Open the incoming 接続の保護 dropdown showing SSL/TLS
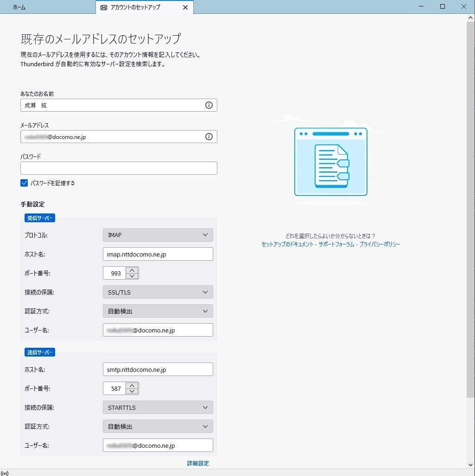 coord(158,292)
